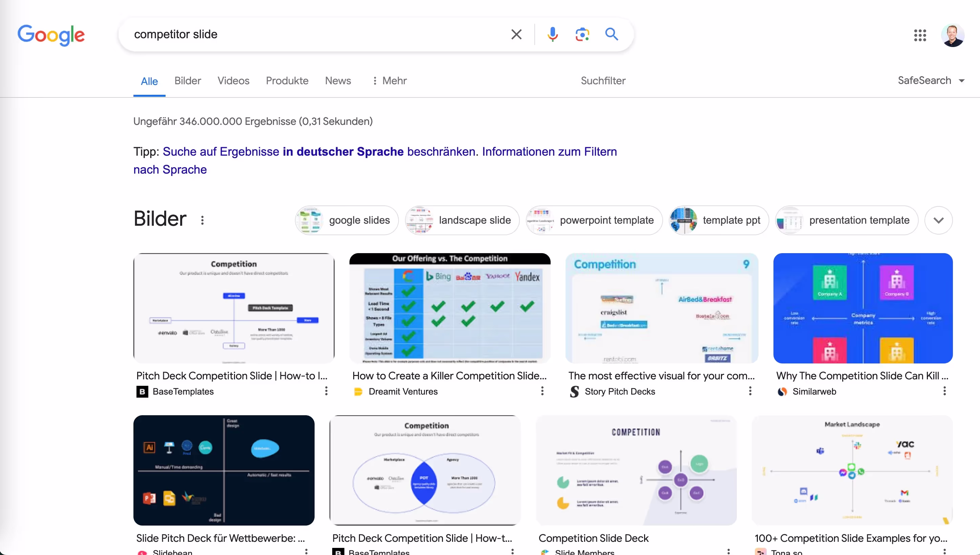Switch to the Videos tab
Image resolution: width=980 pixels, height=555 pixels.
click(233, 81)
